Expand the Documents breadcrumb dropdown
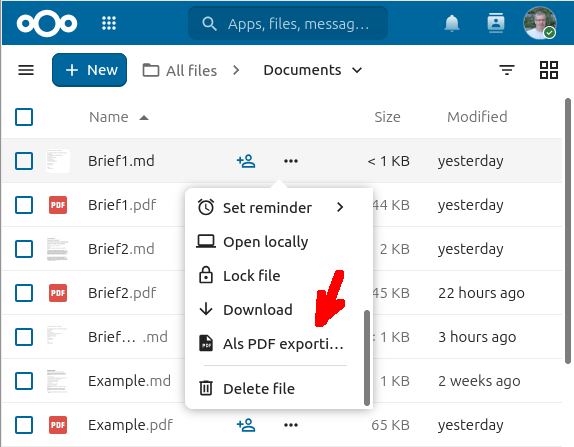Viewport: 574px width, 447px height. coord(357,70)
